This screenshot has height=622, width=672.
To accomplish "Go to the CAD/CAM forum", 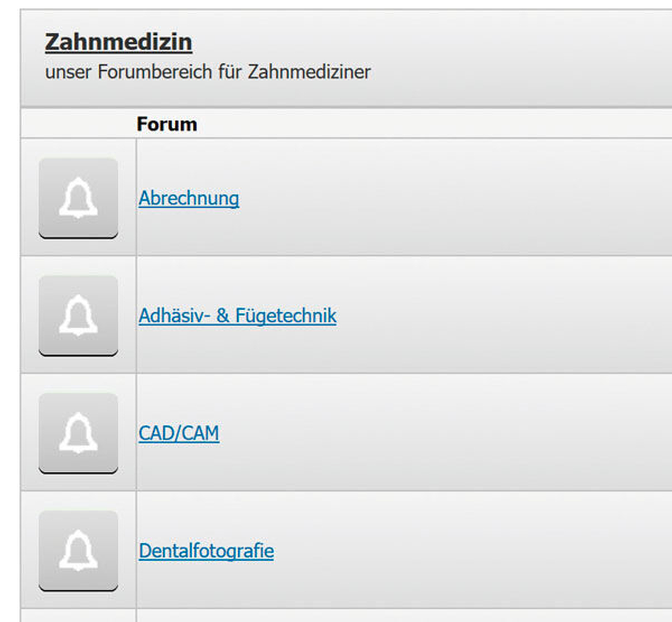I will pyautogui.click(x=179, y=433).
